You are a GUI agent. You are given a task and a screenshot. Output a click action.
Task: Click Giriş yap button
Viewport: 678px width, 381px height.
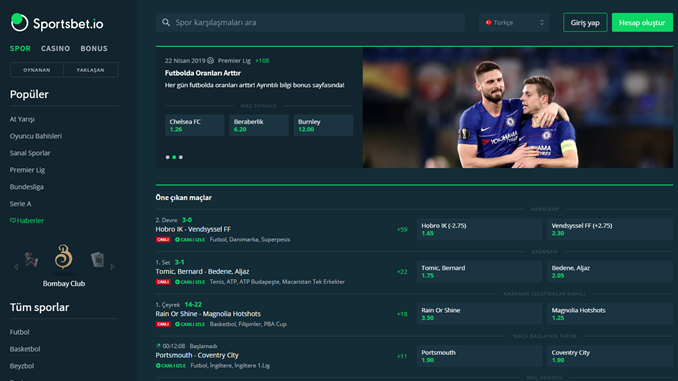tap(585, 22)
